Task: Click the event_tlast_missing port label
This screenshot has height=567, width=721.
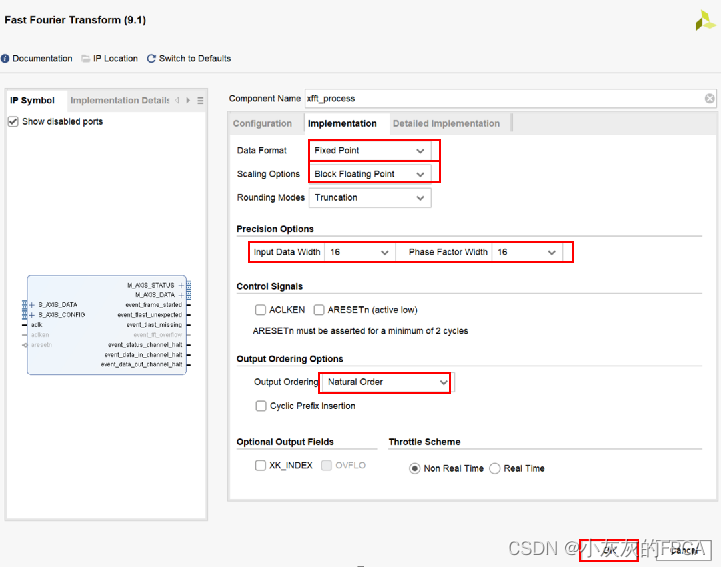Action: (154, 325)
